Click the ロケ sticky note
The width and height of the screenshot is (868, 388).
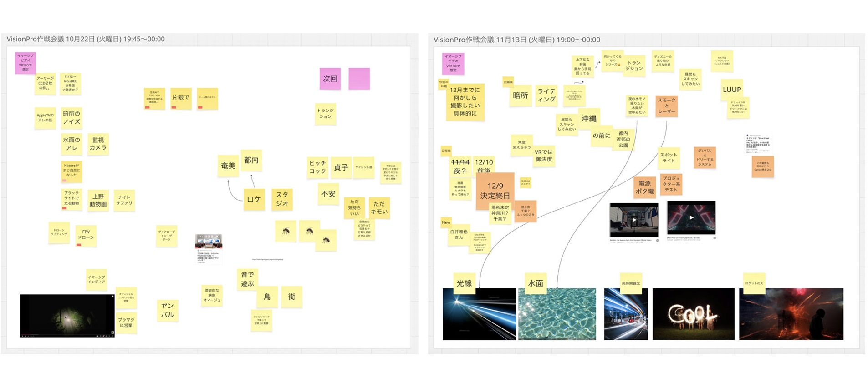(254, 199)
